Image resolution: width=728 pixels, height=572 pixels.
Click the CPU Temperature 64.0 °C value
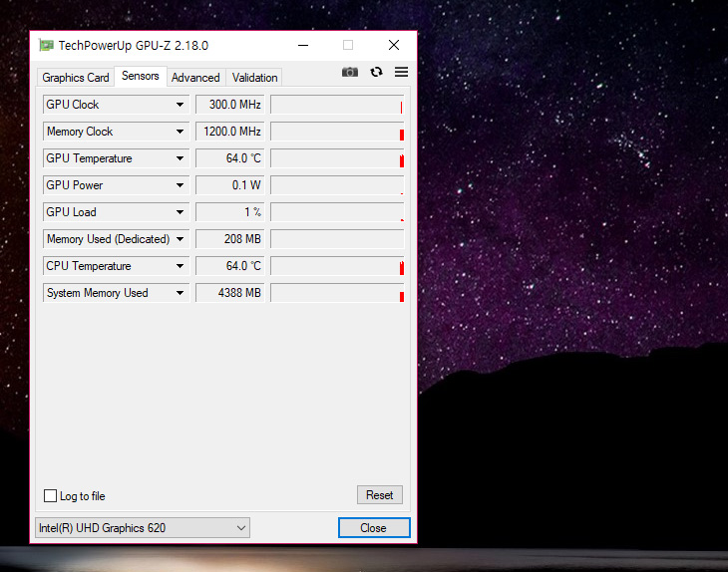(229, 266)
